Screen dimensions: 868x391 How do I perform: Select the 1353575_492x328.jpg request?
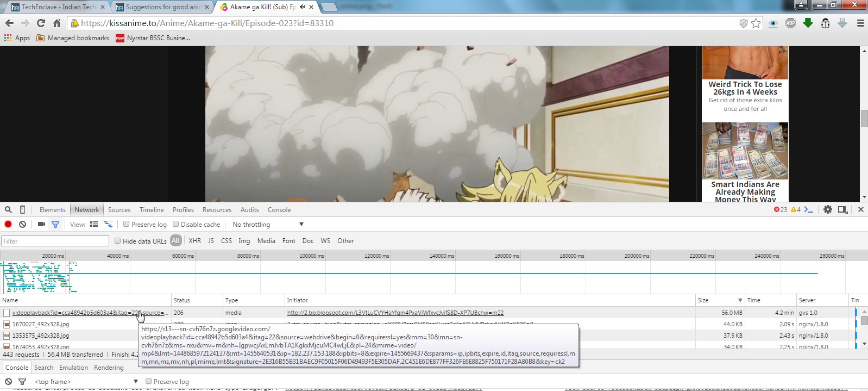[41, 336]
